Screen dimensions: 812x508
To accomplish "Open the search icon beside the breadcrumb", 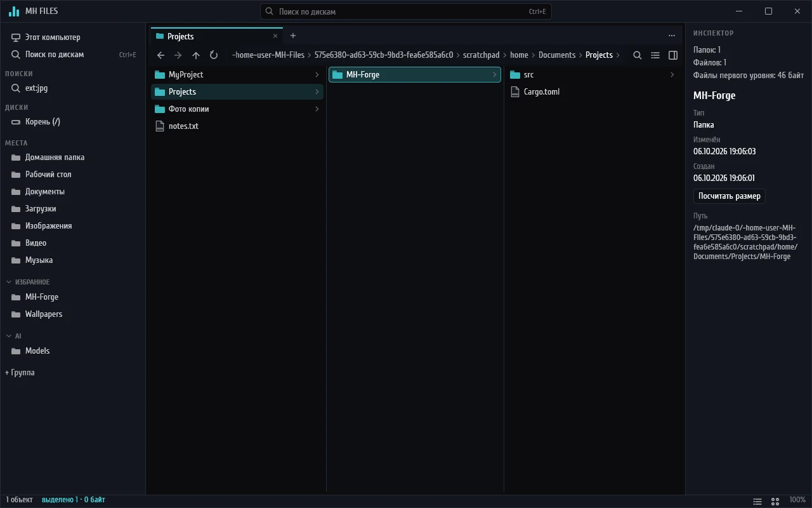I will coord(638,55).
